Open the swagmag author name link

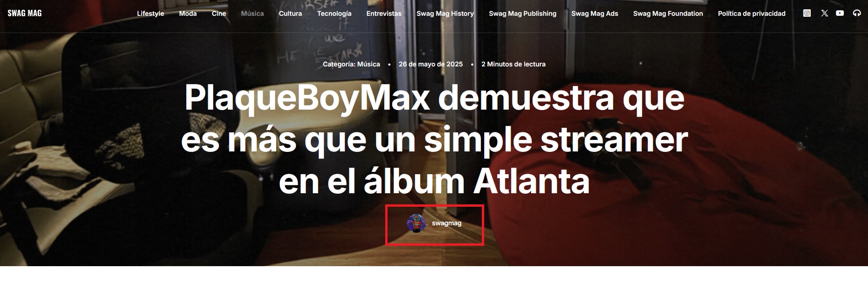(x=447, y=223)
